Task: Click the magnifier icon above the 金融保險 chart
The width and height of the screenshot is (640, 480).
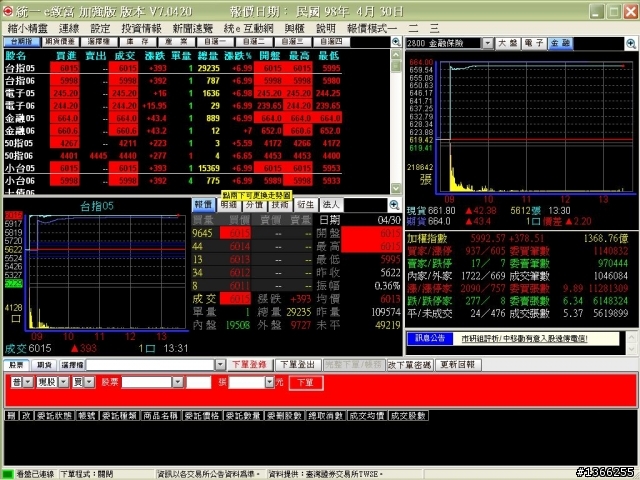Action: (x=631, y=44)
